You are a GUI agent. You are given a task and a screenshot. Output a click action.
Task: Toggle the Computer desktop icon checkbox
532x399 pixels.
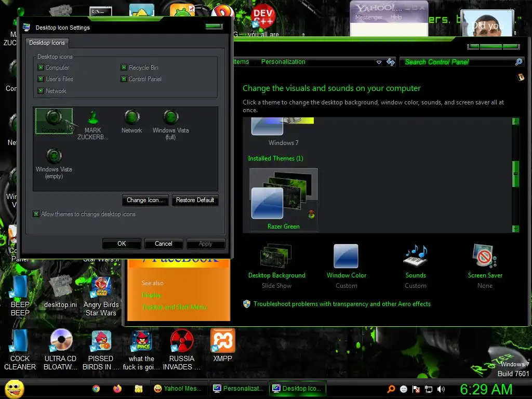[41, 67]
